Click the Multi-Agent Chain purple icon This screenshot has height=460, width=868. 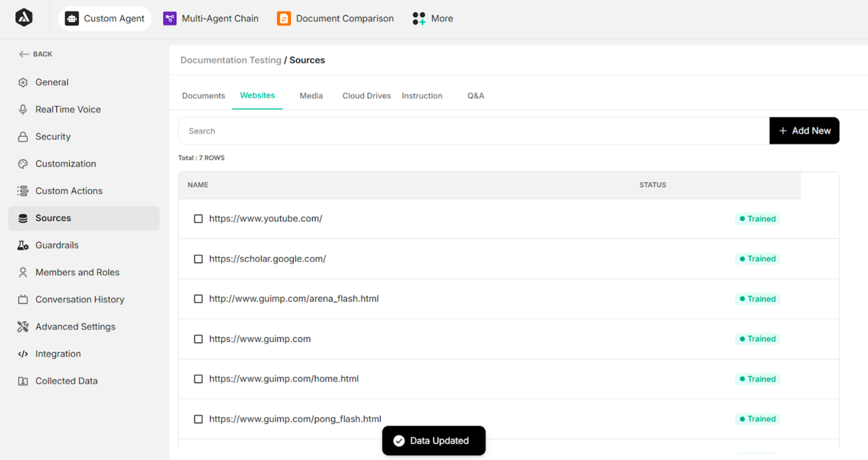(170, 19)
